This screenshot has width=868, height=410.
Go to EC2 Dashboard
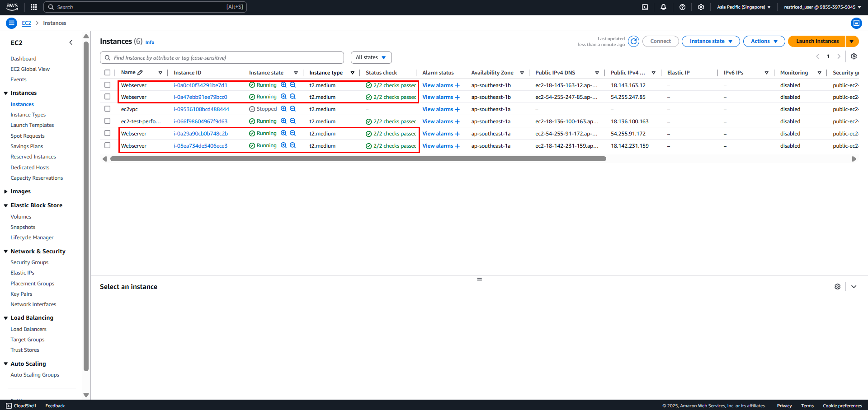point(24,59)
